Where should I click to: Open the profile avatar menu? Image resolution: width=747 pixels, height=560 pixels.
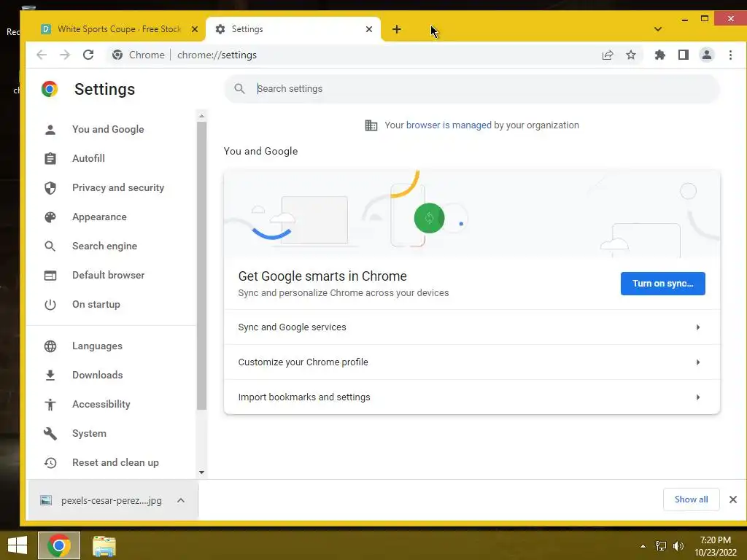pyautogui.click(x=706, y=55)
